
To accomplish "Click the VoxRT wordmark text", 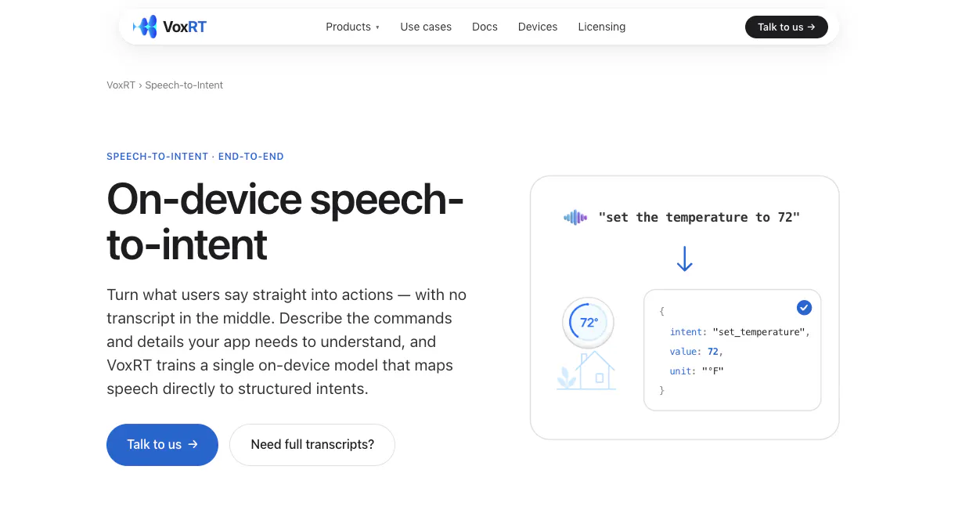I will [x=185, y=27].
